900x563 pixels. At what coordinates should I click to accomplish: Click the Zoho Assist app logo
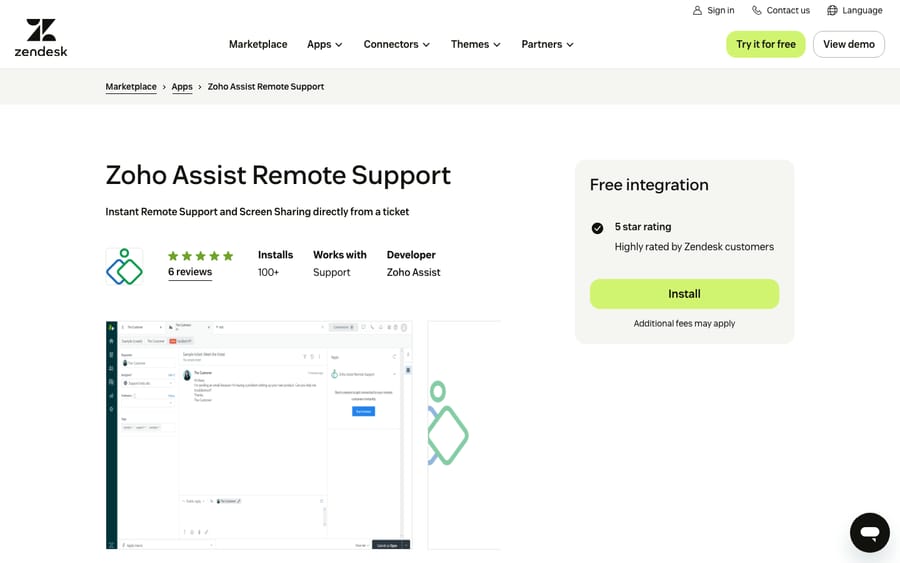tap(125, 266)
